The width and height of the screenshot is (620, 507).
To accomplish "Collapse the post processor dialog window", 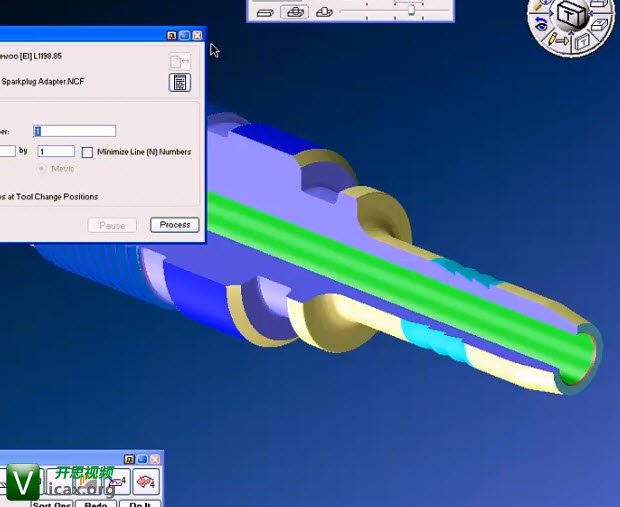I will coord(184,36).
